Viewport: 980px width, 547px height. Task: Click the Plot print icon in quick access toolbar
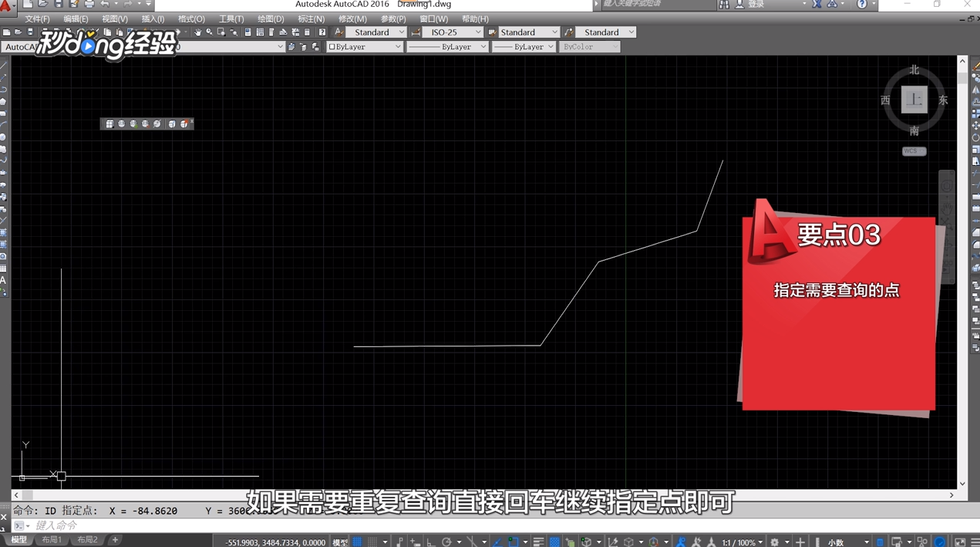click(x=89, y=4)
